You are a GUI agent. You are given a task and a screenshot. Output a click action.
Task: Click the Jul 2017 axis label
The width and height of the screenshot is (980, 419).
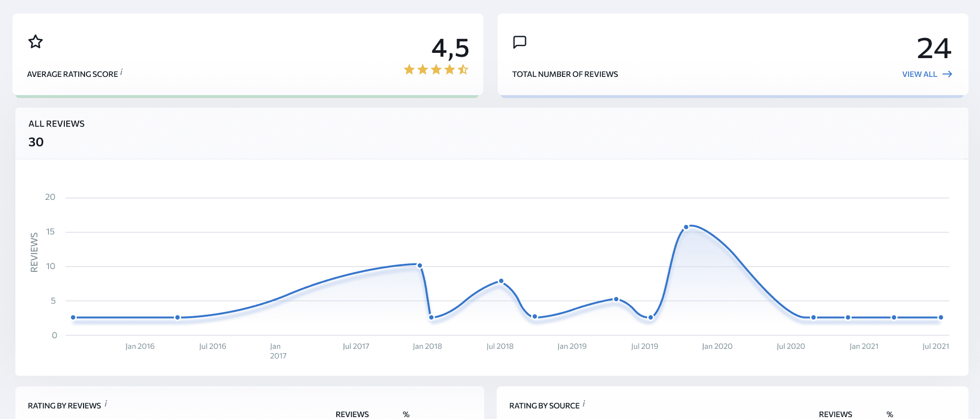click(356, 346)
